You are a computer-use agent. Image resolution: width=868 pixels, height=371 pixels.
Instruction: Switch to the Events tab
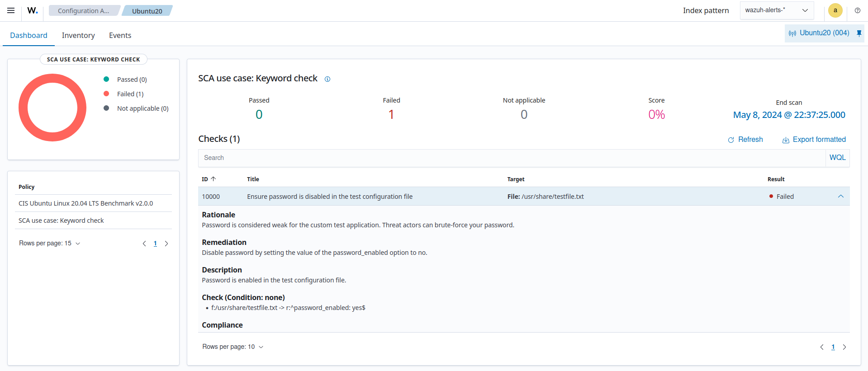click(120, 35)
